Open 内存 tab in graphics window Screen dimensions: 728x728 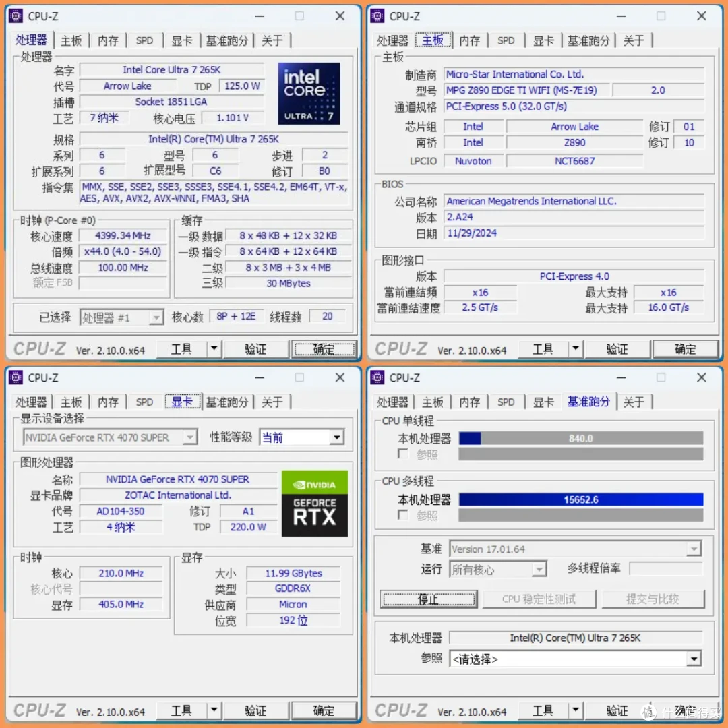[108, 402]
